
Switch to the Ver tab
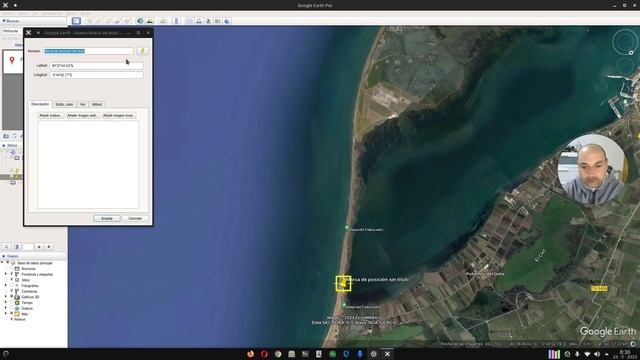pyautogui.click(x=82, y=104)
